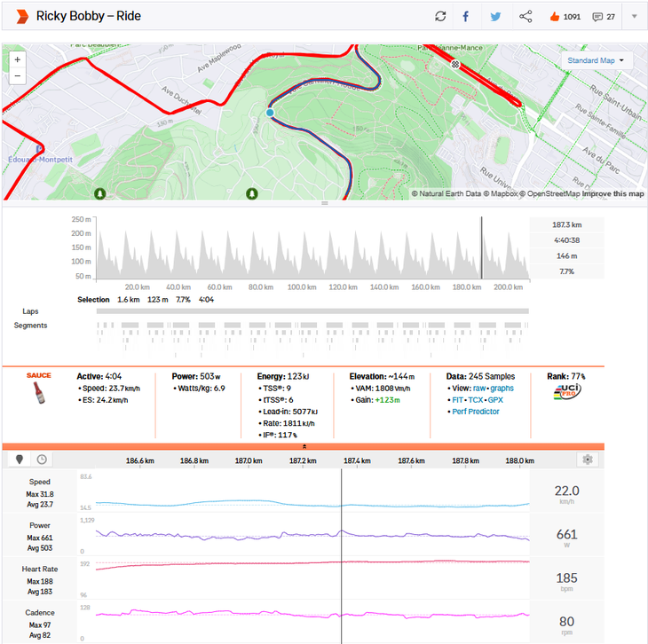Switch chart axis to time clock

click(42, 459)
